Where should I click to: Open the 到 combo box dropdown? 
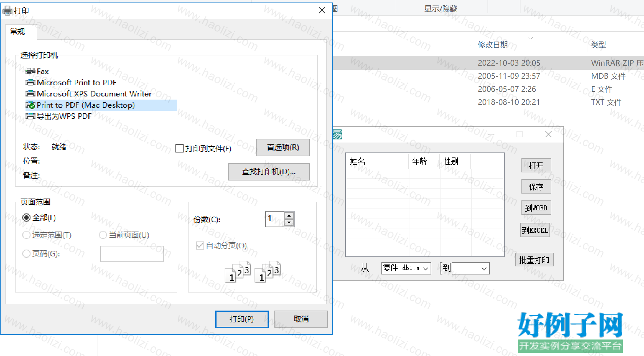click(484, 268)
